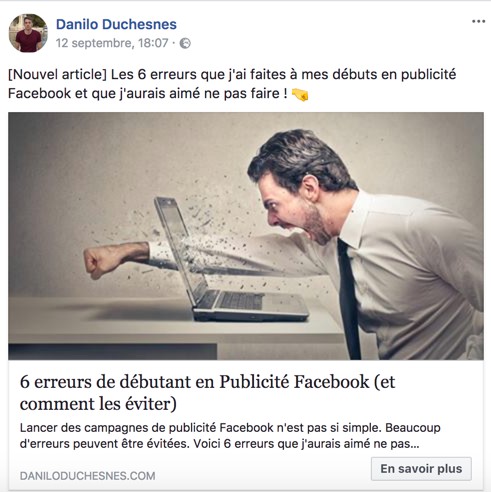This screenshot has width=491, height=492.
Task: Click the 'Lancer des campagnes' article description
Action: click(x=230, y=436)
